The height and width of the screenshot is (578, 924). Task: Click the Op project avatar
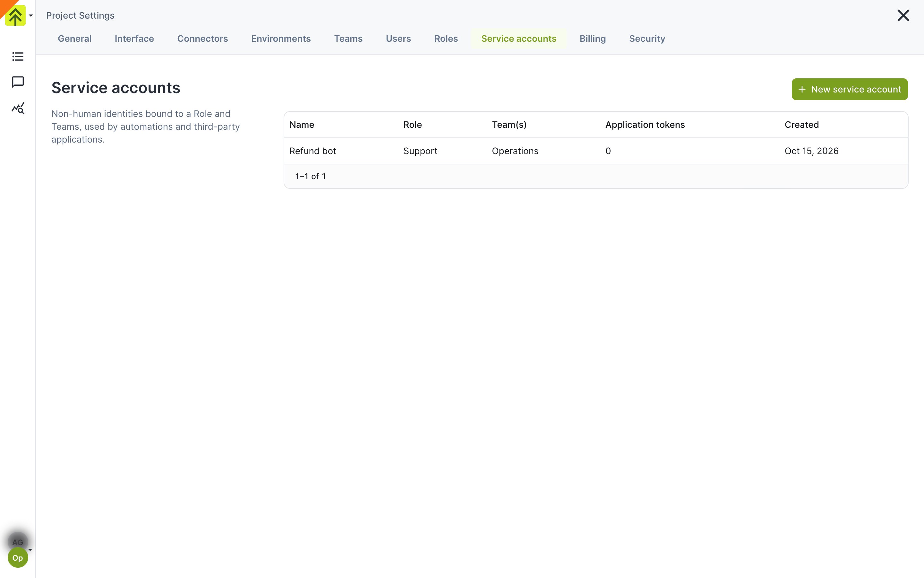point(18,558)
